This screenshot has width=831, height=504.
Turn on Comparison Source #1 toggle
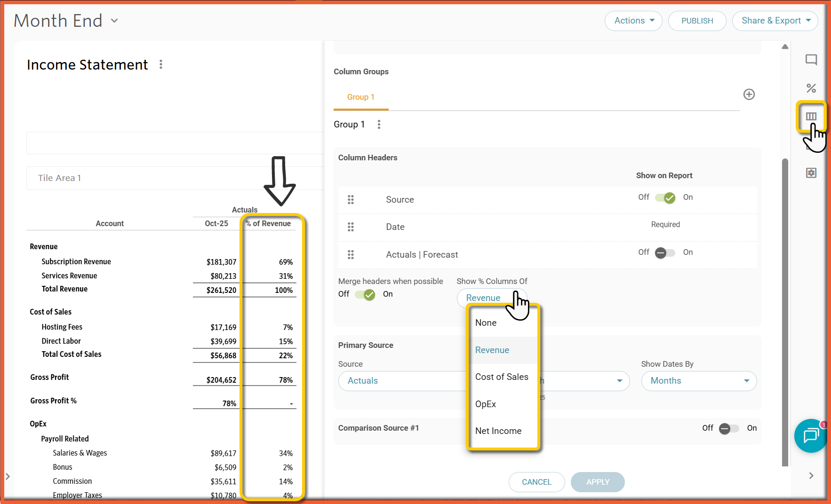tap(729, 428)
